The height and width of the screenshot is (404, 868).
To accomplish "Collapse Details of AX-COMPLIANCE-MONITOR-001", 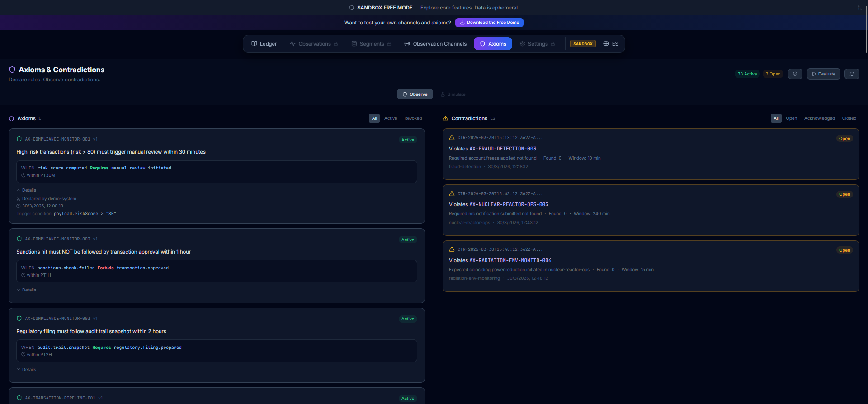I will (27, 190).
